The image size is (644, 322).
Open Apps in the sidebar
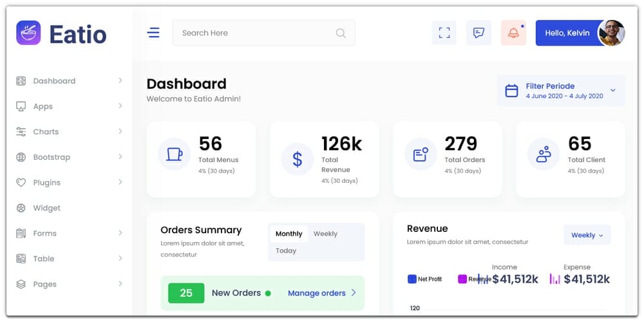click(x=43, y=106)
